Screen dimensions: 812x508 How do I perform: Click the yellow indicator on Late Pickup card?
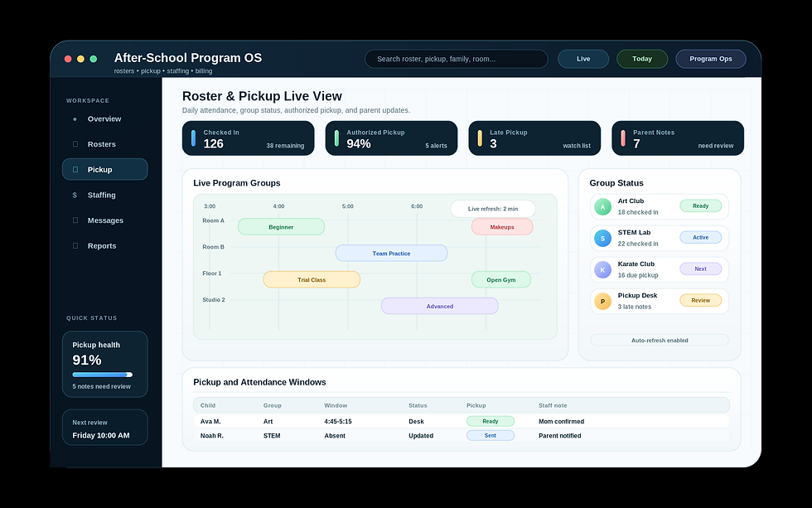point(480,138)
